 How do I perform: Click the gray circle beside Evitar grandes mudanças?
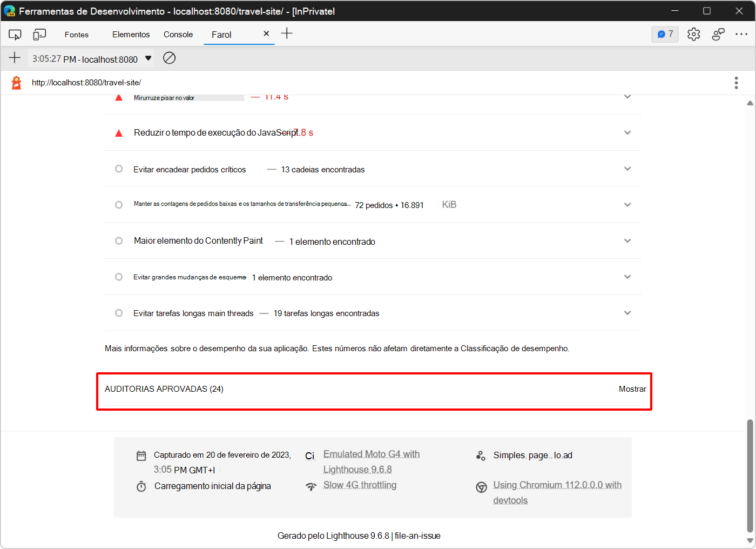tap(119, 277)
